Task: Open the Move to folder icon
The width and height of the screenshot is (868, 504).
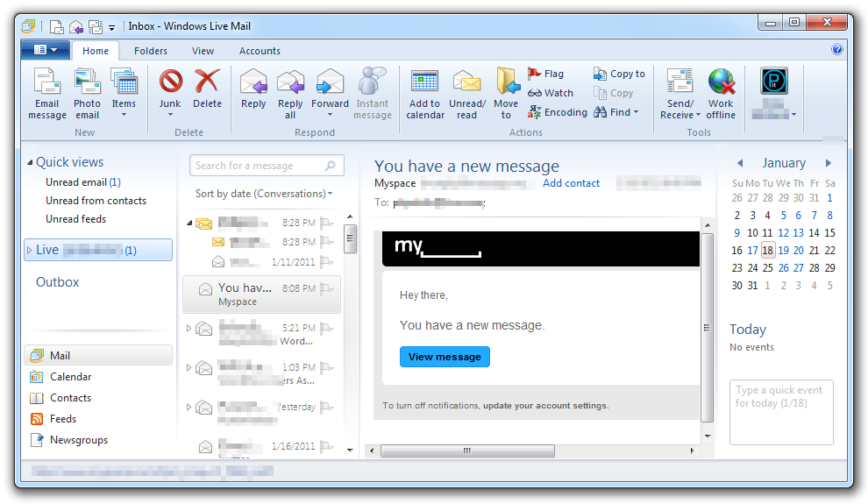Action: point(507,94)
